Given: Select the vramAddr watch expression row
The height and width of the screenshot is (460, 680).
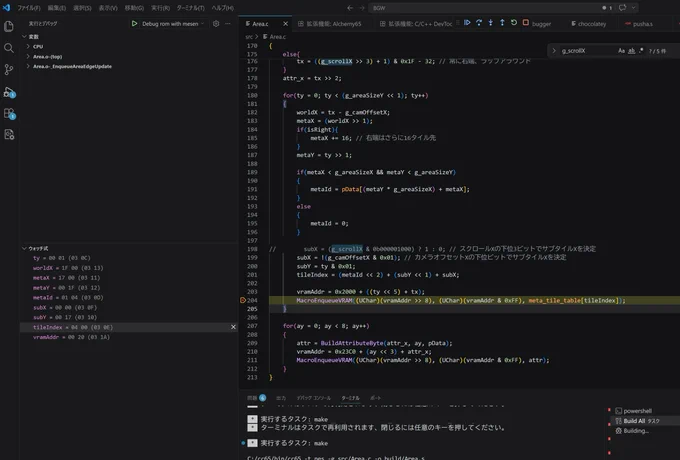Looking at the screenshot, I should click(128, 337).
